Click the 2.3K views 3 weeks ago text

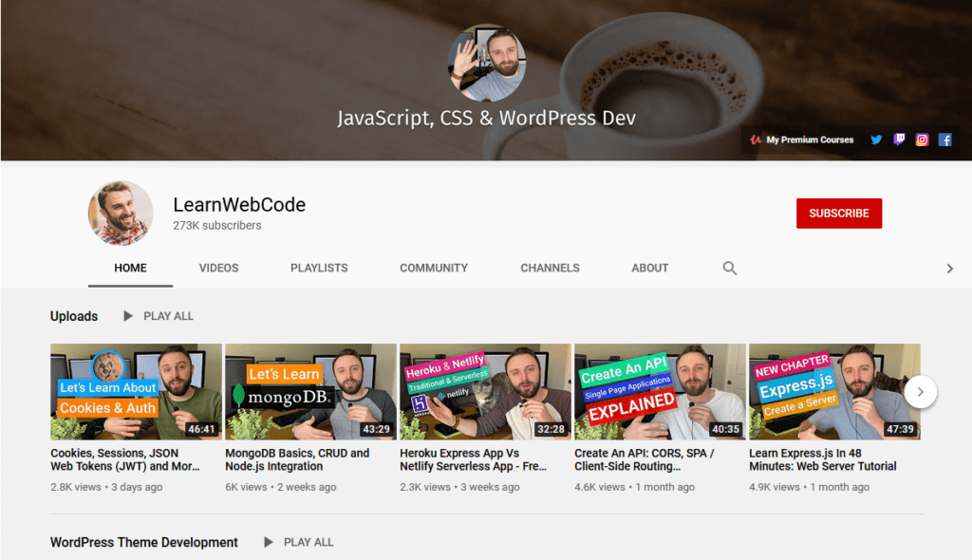[x=460, y=487]
